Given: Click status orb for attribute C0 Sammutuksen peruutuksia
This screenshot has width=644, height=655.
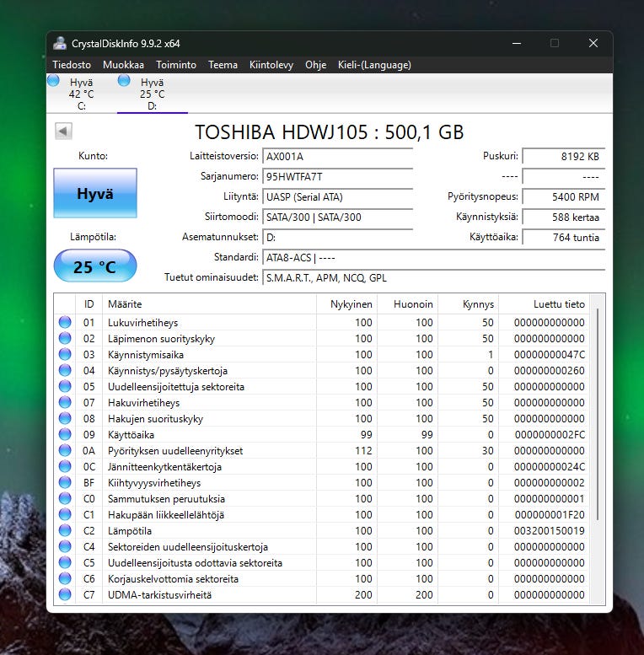Looking at the screenshot, I should pos(65,498).
